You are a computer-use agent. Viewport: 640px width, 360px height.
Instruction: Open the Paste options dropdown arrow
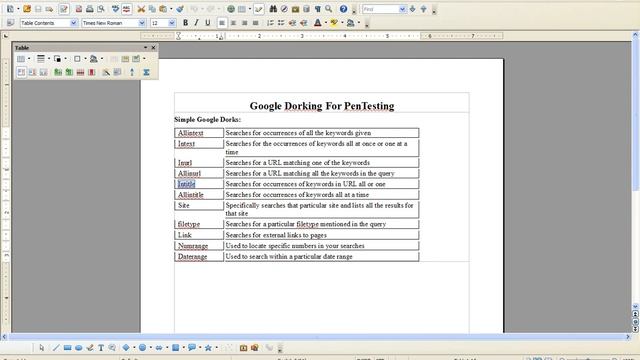[171, 9]
